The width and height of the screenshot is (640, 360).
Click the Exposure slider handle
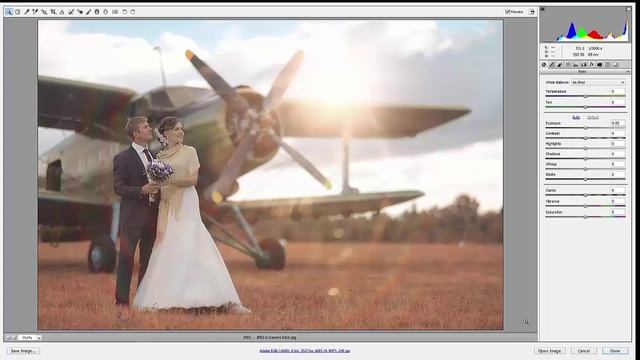pos(585,128)
